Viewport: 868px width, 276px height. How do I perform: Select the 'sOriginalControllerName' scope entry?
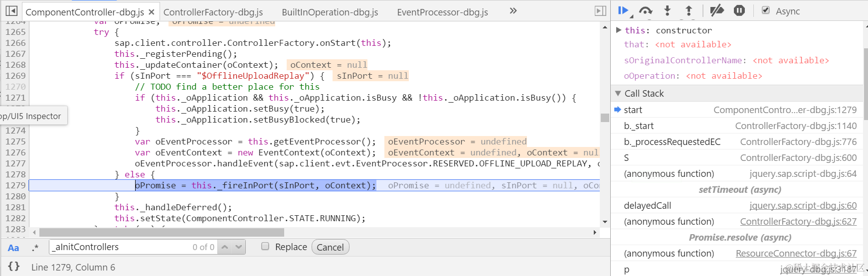tap(726, 60)
